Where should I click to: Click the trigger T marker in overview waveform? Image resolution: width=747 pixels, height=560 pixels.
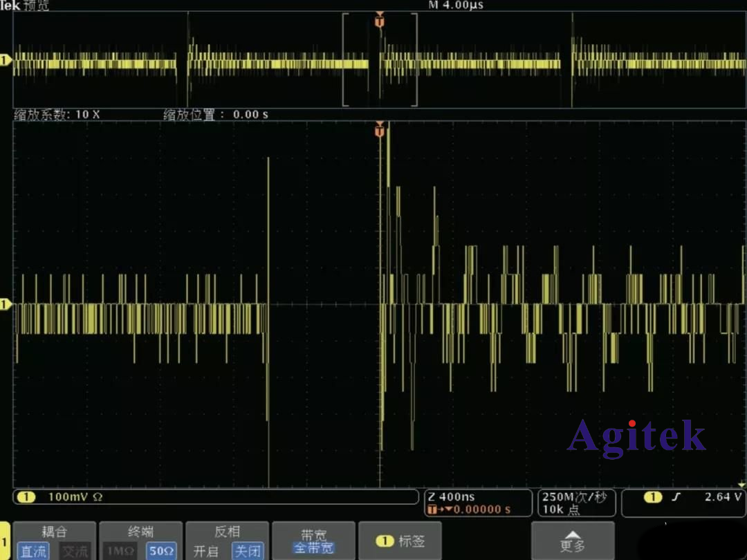379,21
